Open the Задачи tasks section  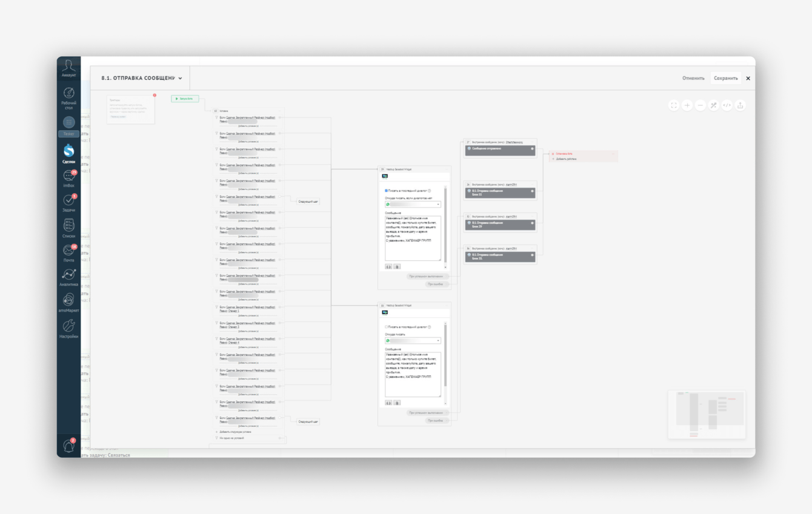click(x=68, y=203)
